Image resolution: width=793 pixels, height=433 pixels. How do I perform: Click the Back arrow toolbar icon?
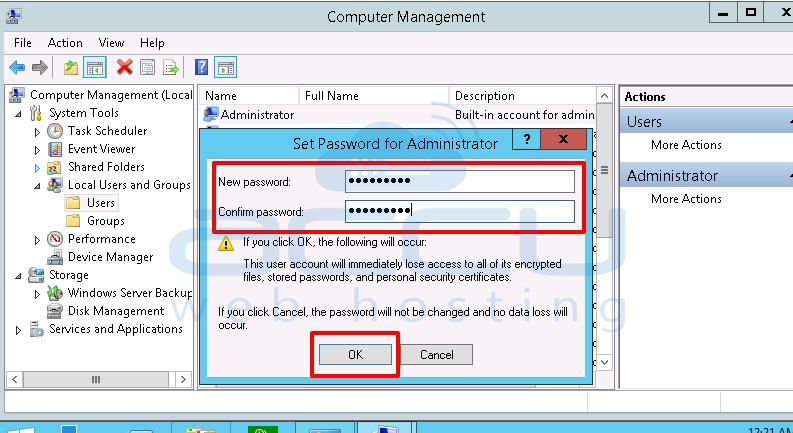tap(17, 67)
